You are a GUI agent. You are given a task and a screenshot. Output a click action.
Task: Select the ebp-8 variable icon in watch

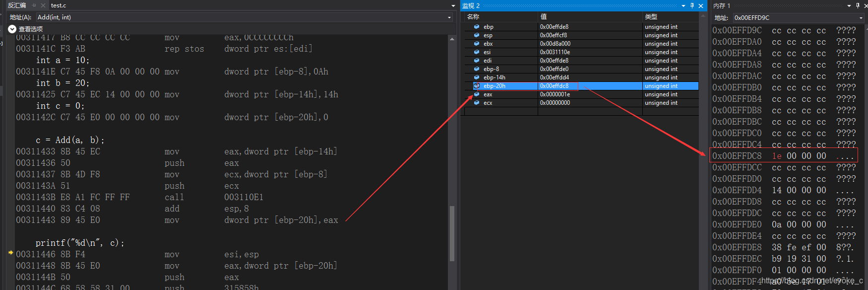[x=477, y=69]
